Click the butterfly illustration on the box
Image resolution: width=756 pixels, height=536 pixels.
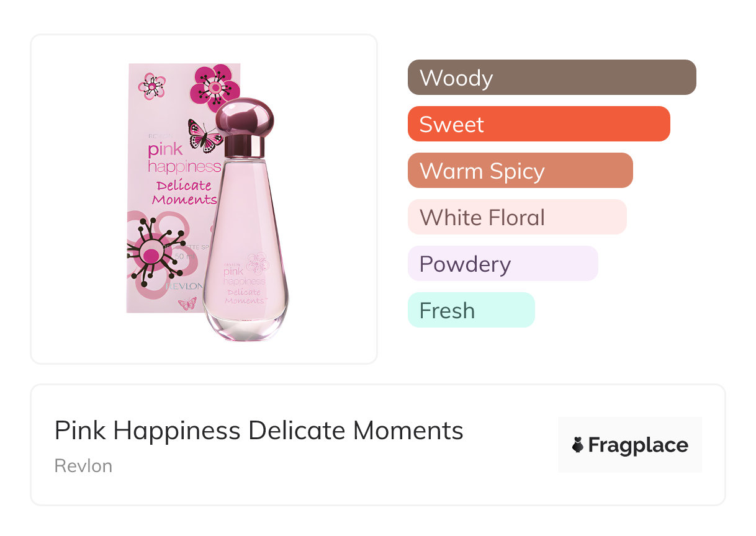tap(205, 136)
